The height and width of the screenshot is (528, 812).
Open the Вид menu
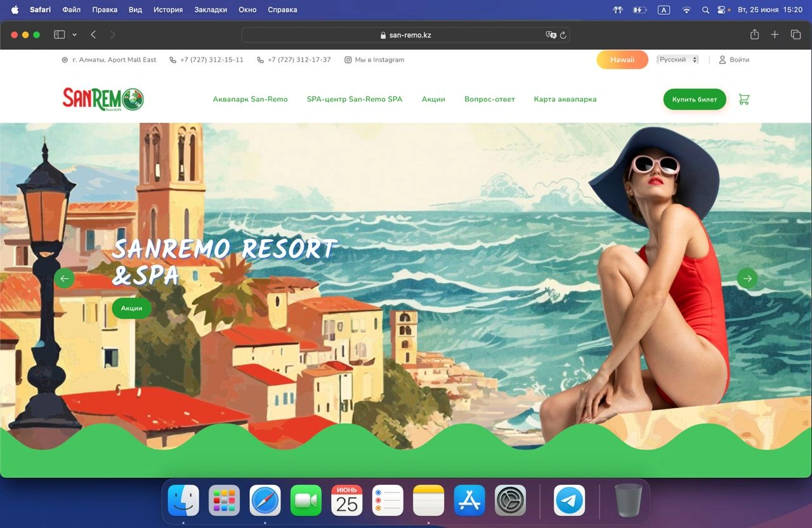coord(135,10)
